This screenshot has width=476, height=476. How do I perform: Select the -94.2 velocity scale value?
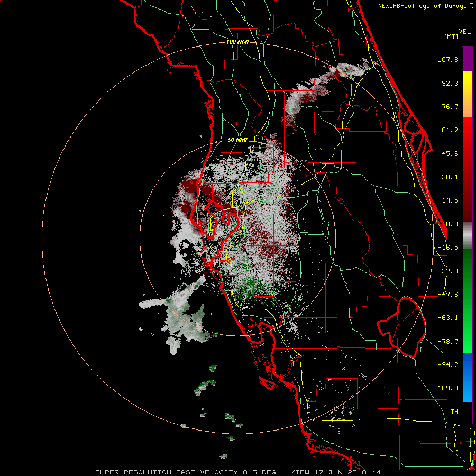click(448, 364)
